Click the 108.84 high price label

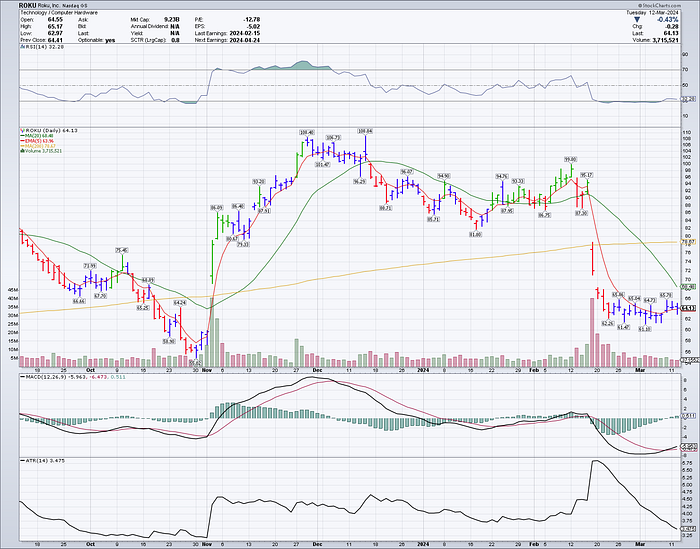point(365,131)
